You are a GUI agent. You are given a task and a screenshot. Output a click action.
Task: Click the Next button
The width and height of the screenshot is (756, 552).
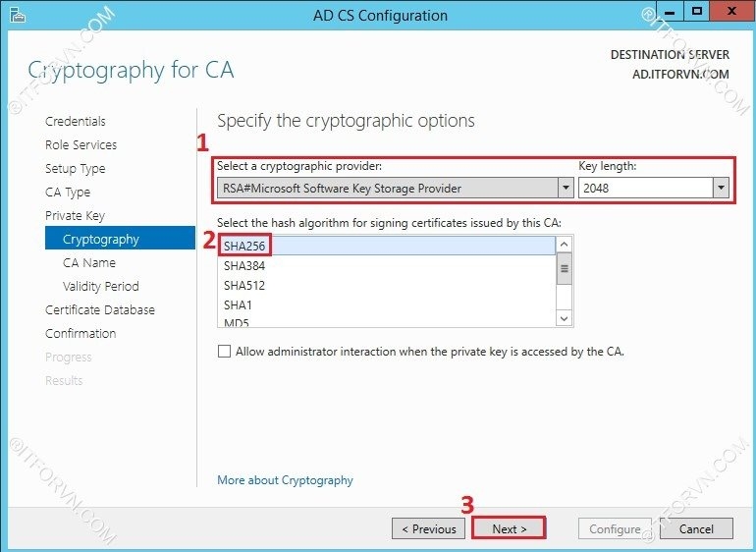click(509, 528)
